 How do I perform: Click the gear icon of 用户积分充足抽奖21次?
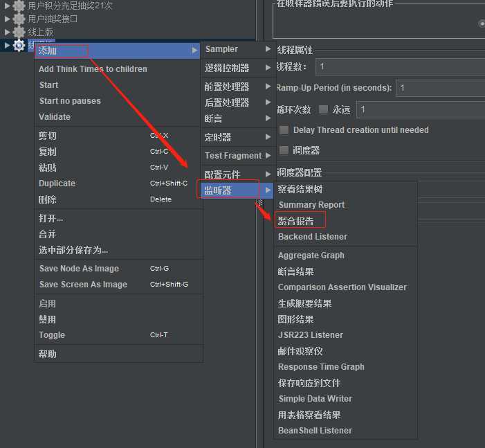click(x=19, y=6)
